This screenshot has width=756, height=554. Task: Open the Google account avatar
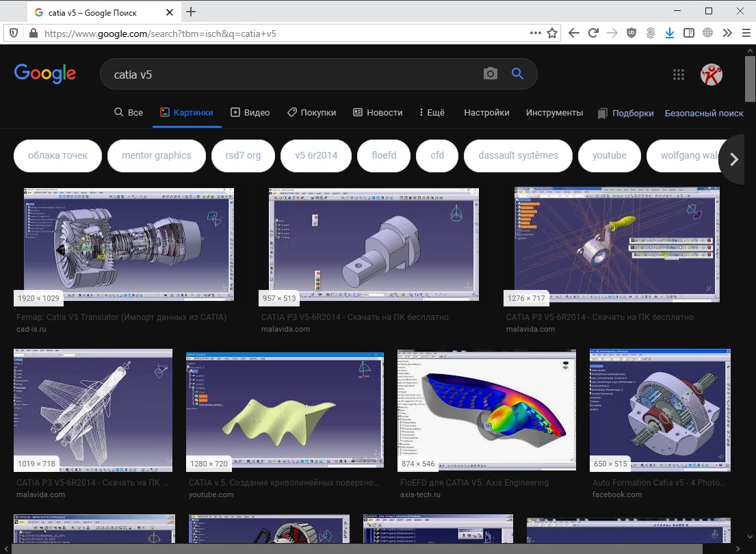coord(711,75)
